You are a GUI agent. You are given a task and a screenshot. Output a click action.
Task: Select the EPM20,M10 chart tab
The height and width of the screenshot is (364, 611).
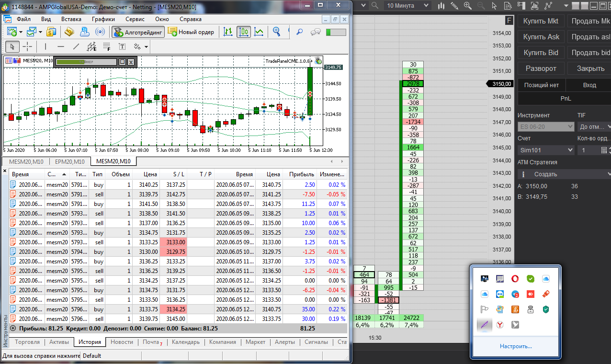(69, 161)
